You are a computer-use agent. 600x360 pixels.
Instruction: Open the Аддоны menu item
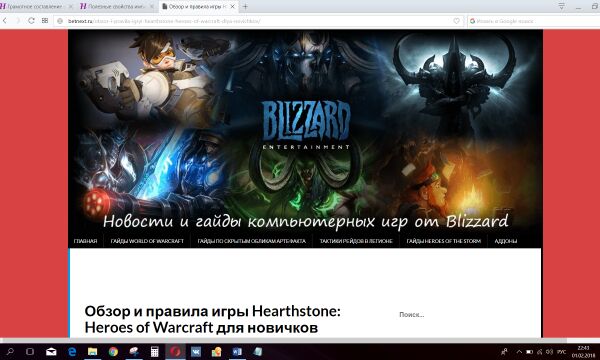pos(505,241)
